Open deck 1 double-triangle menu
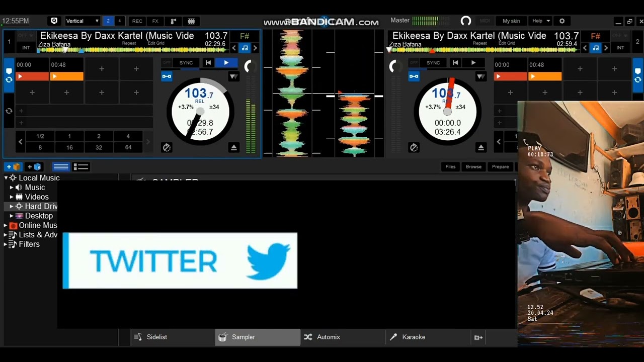 tap(233, 76)
